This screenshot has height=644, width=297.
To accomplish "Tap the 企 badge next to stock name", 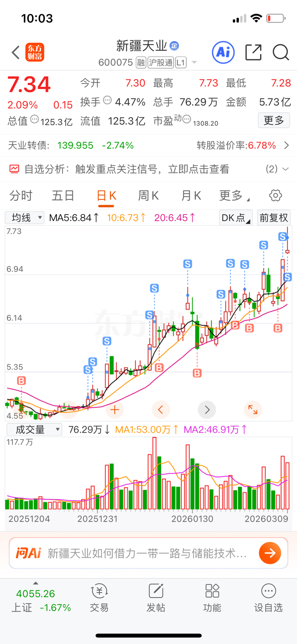I will [174, 46].
